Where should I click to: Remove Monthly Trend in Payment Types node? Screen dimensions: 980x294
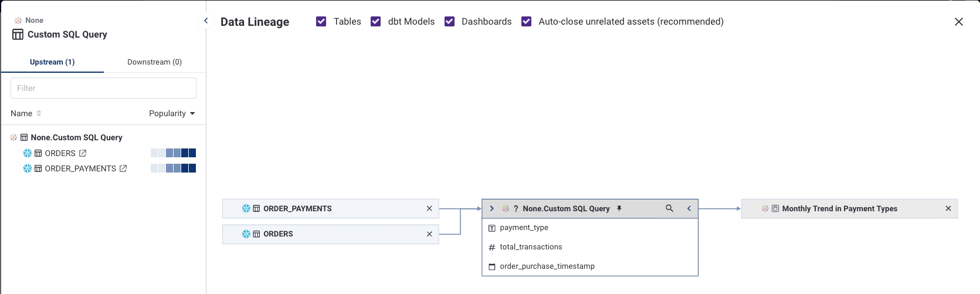pos(948,208)
